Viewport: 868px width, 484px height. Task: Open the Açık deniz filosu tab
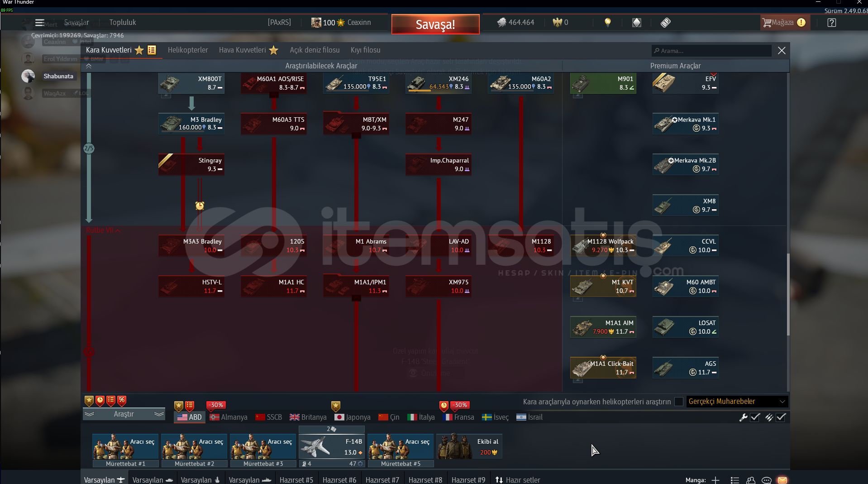click(x=315, y=50)
